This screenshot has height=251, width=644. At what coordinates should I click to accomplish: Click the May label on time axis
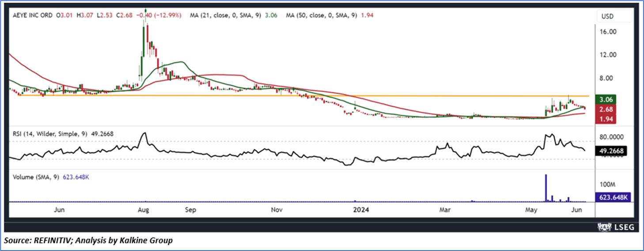[x=532, y=210]
